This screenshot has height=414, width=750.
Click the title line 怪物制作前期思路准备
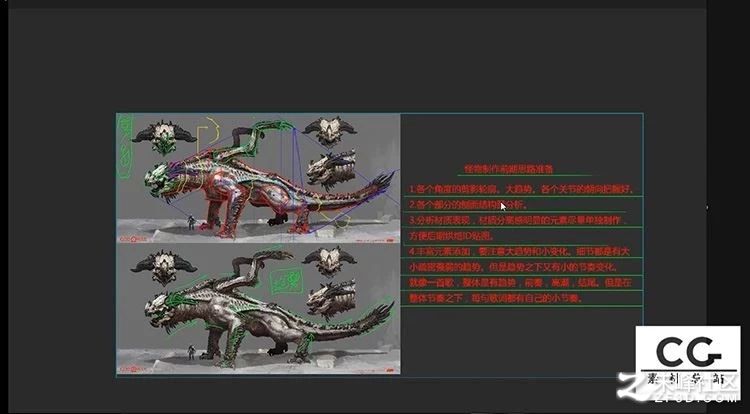coord(508,169)
